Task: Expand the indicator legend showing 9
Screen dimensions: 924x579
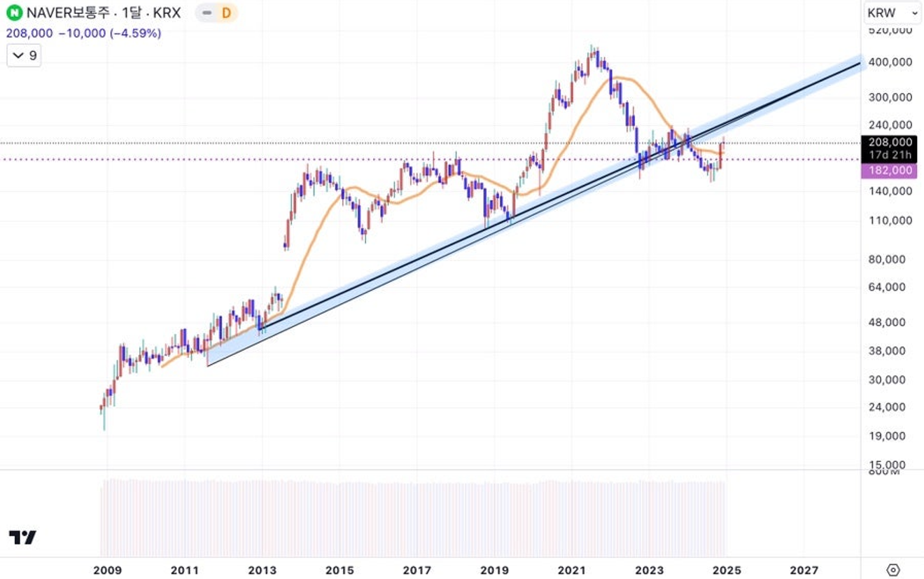Action: pyautogui.click(x=24, y=55)
